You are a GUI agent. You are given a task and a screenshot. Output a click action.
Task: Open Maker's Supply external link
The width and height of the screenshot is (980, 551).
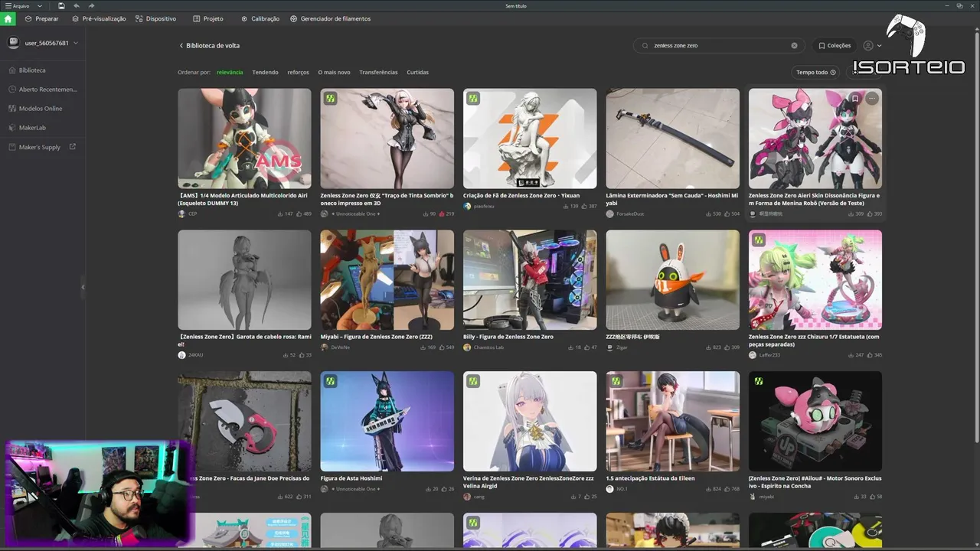click(x=43, y=147)
